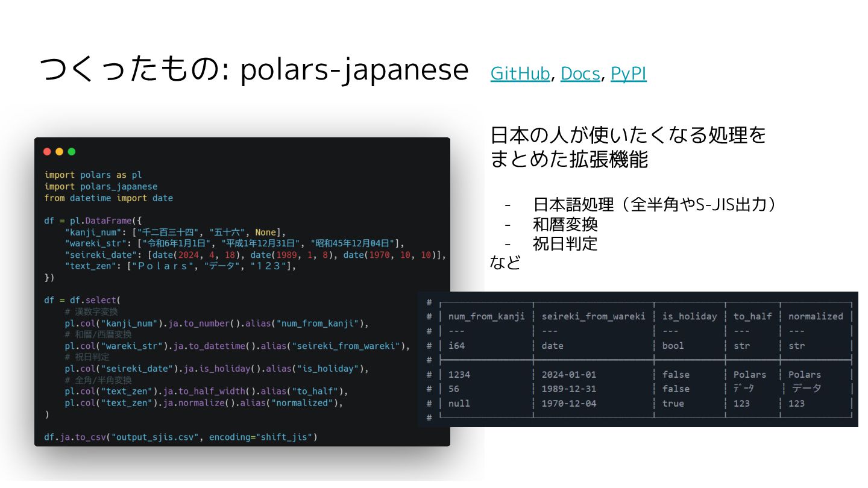Viewport: 868px width, 488px height.
Task: Click the is_holiday() code line
Action: 216,369
